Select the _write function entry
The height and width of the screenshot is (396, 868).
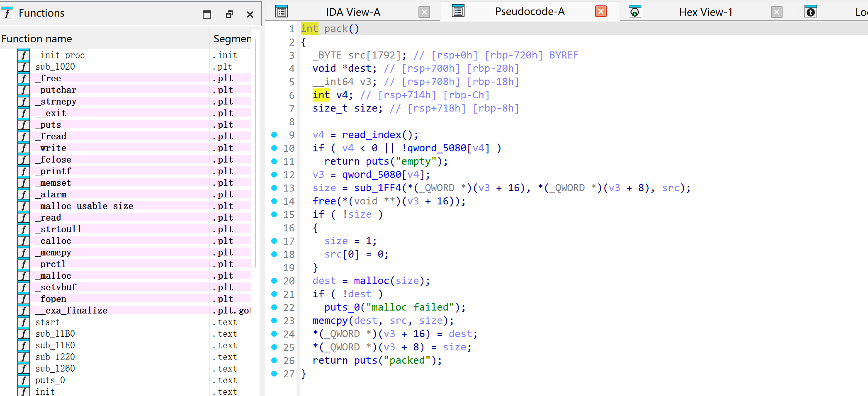click(x=126, y=148)
